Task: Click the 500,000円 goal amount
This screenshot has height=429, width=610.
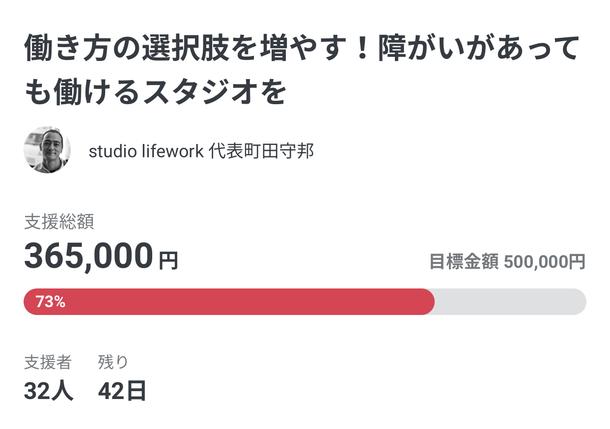Action: click(545, 262)
